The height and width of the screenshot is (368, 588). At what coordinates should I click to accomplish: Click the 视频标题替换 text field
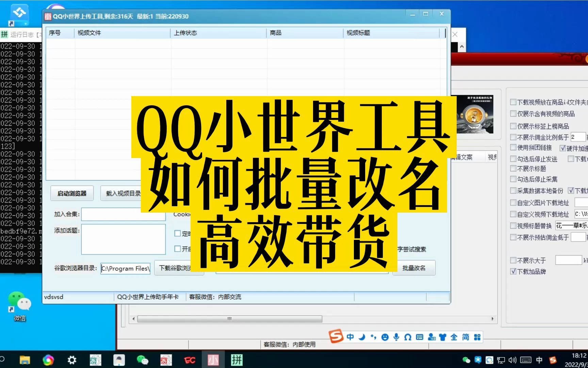click(x=572, y=226)
